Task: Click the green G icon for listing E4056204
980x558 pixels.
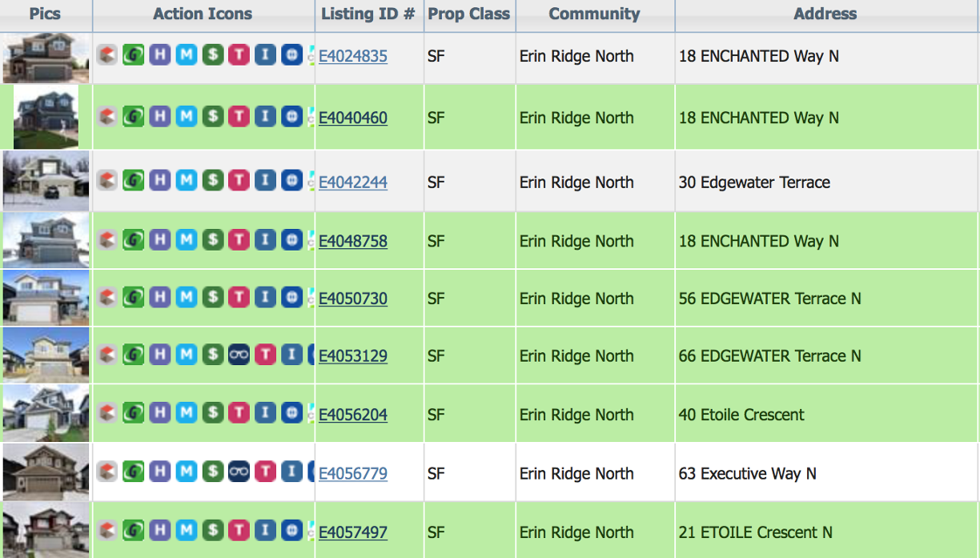Action: (x=134, y=413)
